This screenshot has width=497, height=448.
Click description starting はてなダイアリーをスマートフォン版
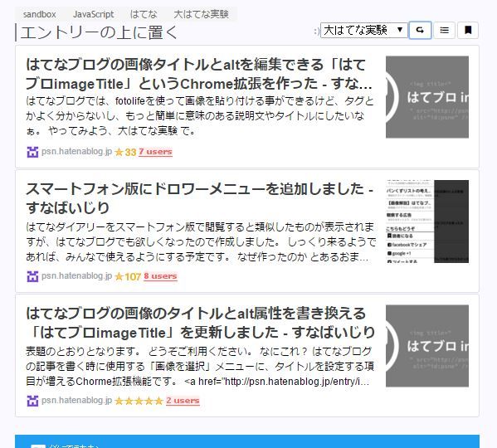[x=201, y=241]
